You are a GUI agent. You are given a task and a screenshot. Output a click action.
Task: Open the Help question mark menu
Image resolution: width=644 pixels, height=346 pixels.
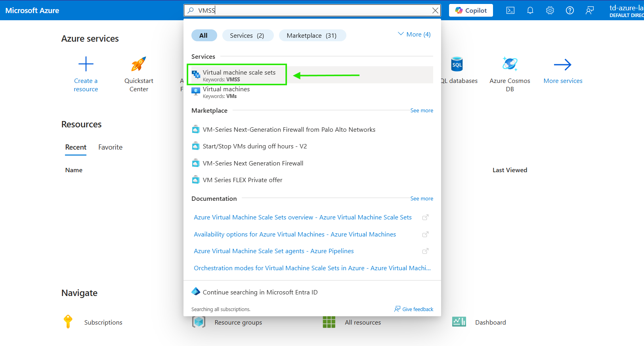570,11
